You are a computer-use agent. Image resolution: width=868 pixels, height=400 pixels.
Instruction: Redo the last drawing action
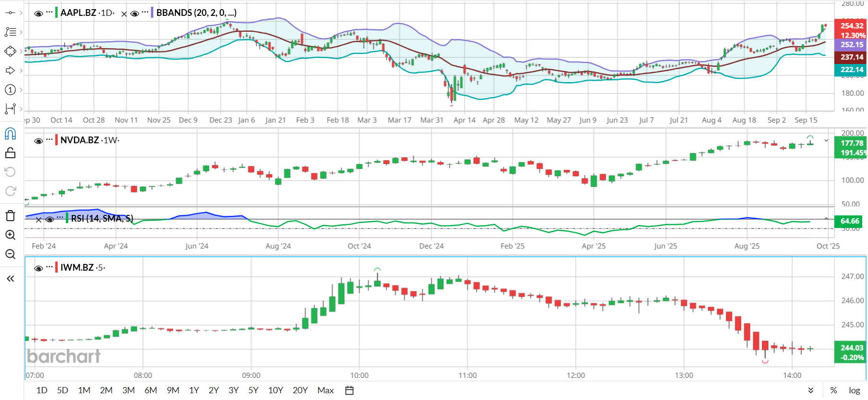coord(10,191)
